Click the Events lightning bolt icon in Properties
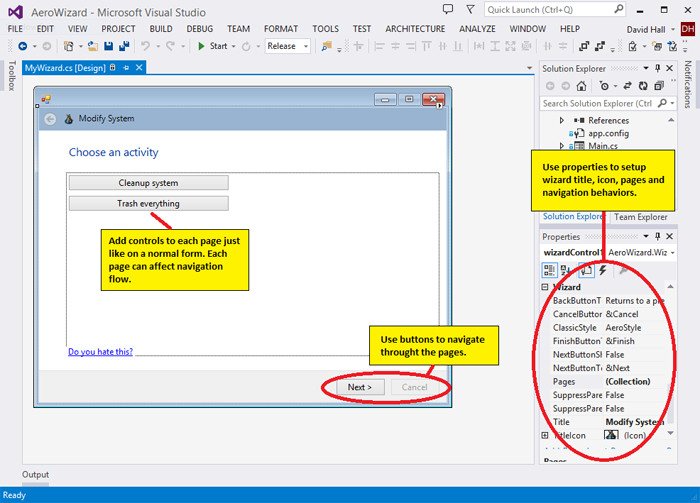 pyautogui.click(x=603, y=270)
